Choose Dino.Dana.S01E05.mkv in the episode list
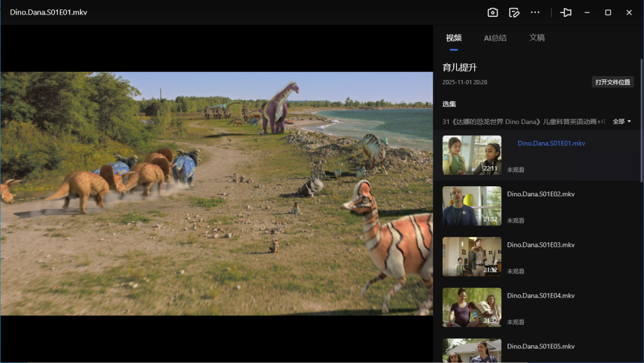Screen dimensions: 644x363 540,347
